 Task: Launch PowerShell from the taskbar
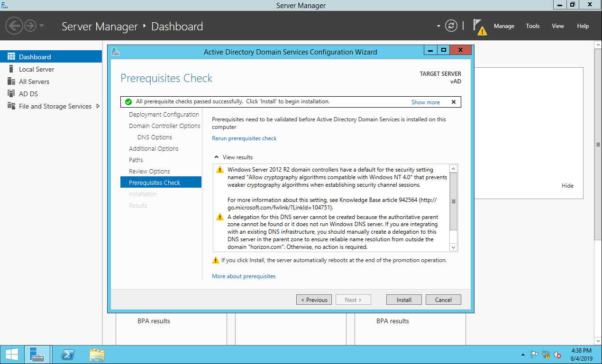tap(68, 355)
